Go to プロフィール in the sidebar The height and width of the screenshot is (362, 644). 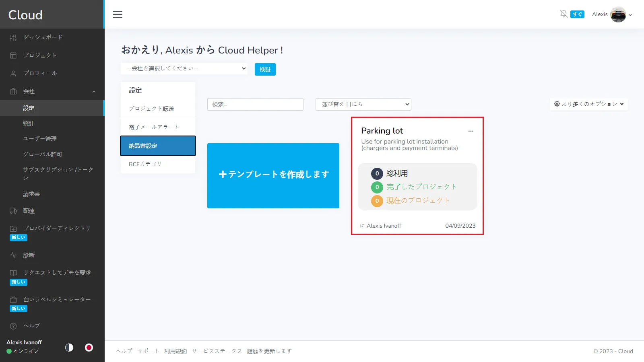(x=39, y=73)
